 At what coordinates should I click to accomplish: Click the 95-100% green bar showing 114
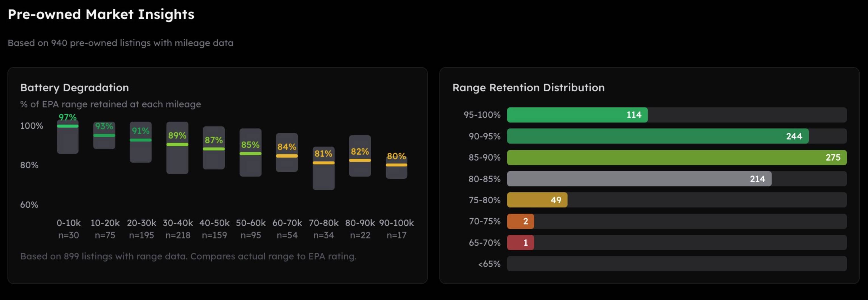pyautogui.click(x=577, y=115)
